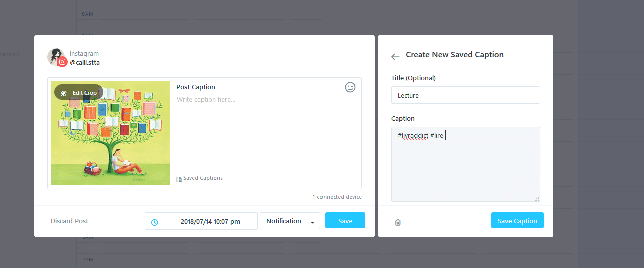644x268 pixels.
Task: Click the profile avatar picture
Action: [x=56, y=57]
